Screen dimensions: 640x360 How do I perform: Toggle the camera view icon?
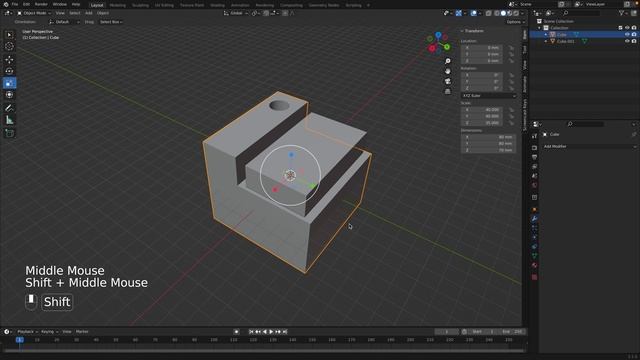[448, 82]
